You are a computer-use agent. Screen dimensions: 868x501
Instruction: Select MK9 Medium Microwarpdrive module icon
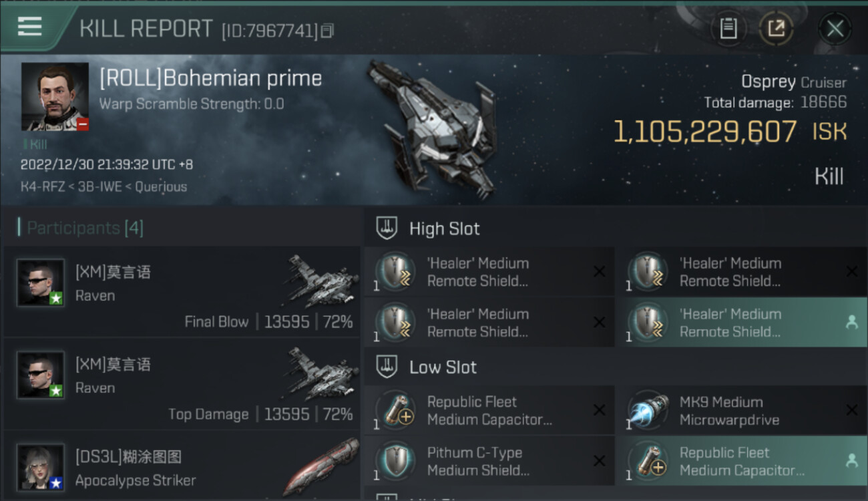pyautogui.click(x=648, y=410)
